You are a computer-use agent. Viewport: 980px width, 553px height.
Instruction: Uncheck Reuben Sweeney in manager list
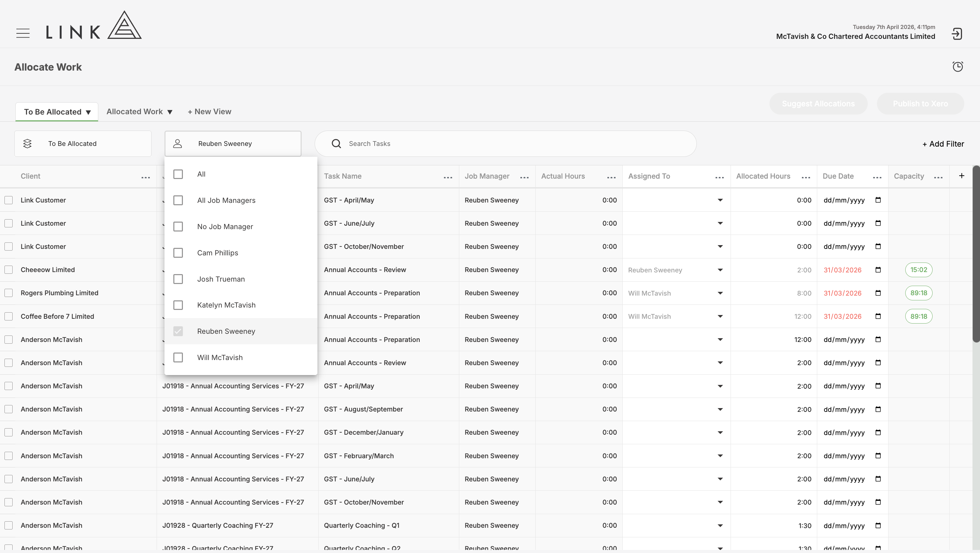(x=178, y=331)
